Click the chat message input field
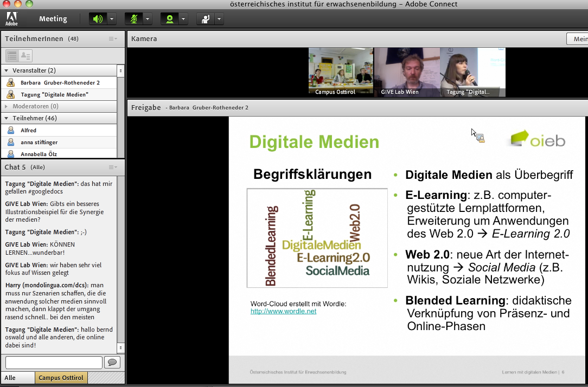The height and width of the screenshot is (387, 588). pyautogui.click(x=54, y=362)
